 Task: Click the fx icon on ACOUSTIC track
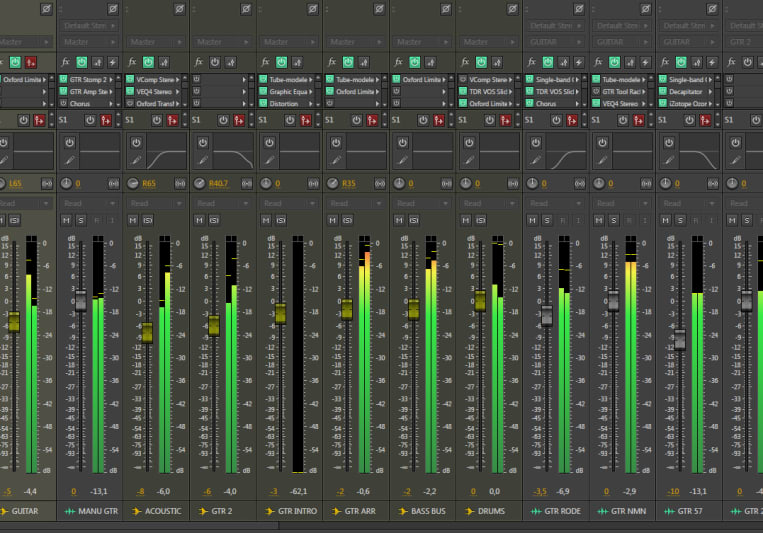132,62
